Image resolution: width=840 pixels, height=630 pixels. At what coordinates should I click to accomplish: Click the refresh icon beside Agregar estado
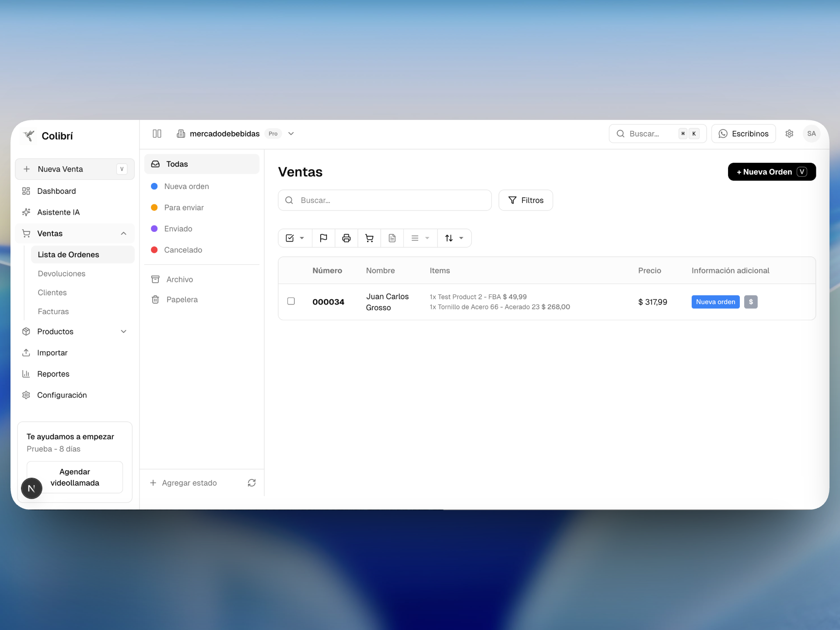tap(252, 483)
